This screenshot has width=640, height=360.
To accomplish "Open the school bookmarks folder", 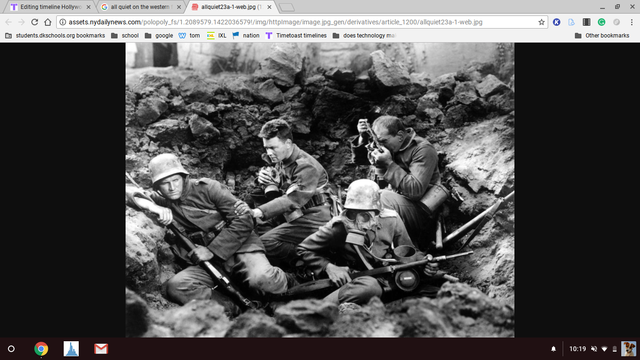I will pyautogui.click(x=125, y=36).
